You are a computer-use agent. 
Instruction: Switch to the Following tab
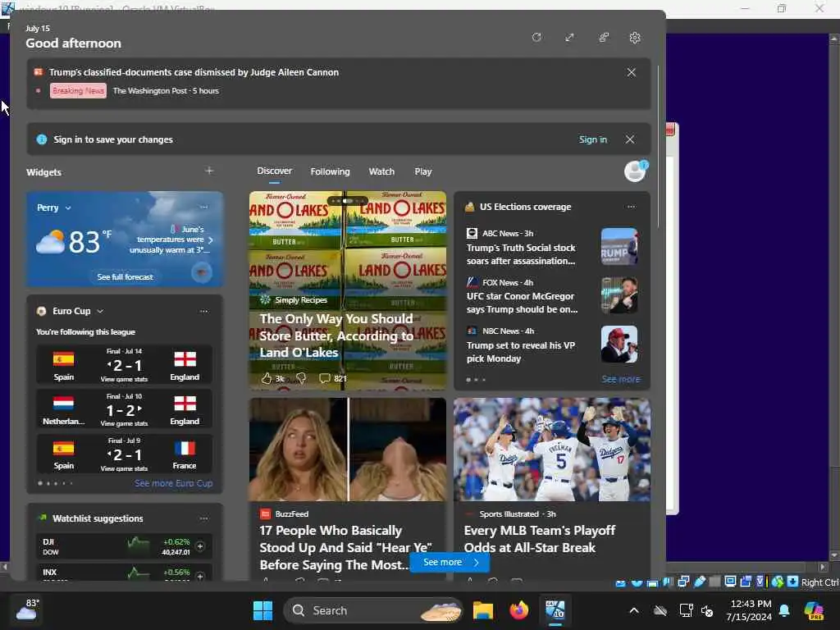pyautogui.click(x=330, y=171)
